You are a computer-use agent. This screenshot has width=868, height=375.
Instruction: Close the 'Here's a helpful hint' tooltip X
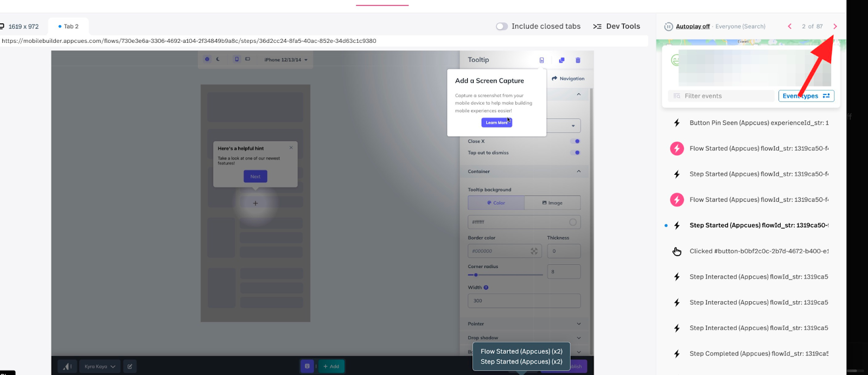[x=291, y=148]
